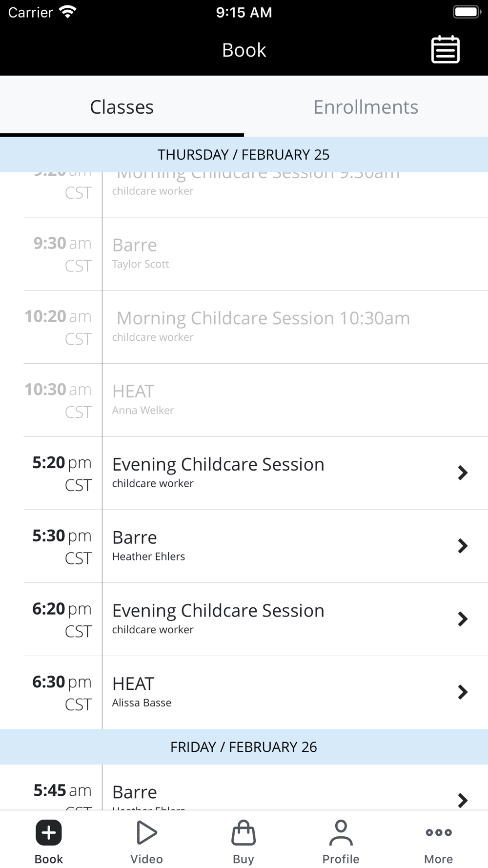This screenshot has height=868, width=488.
Task: Expand the 5:30 pm Barre class chevron
Action: coord(463,546)
